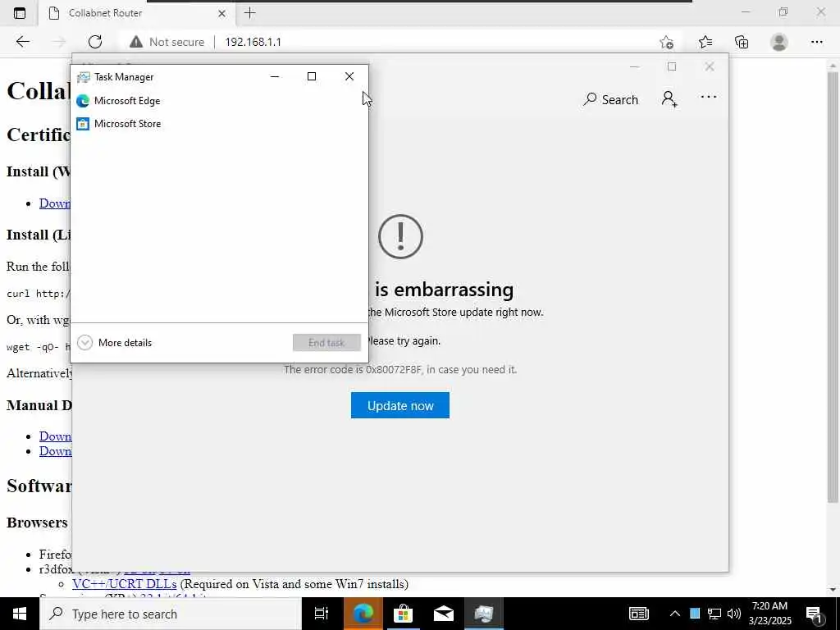The width and height of the screenshot is (840, 630).
Task: Click the Store account sign-in icon
Action: tap(669, 99)
